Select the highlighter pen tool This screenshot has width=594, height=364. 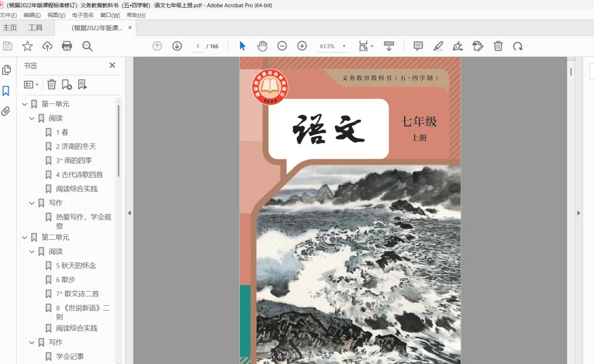(438, 46)
